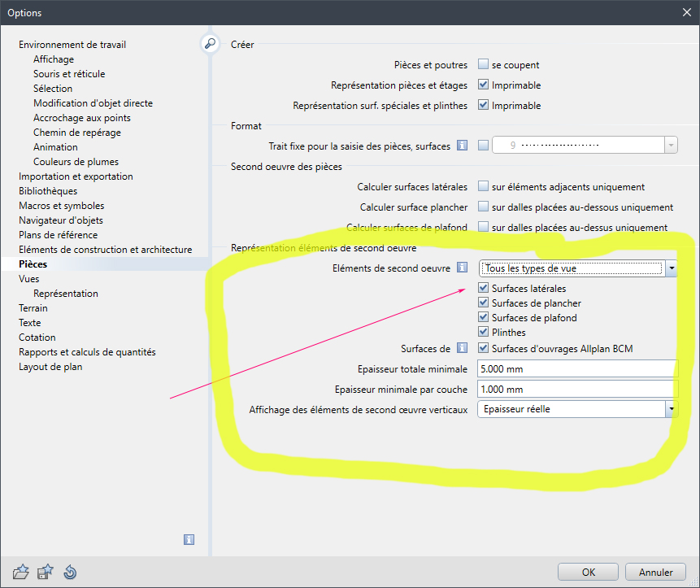Open Affichage settings
The image size is (700, 588).
coord(54,59)
